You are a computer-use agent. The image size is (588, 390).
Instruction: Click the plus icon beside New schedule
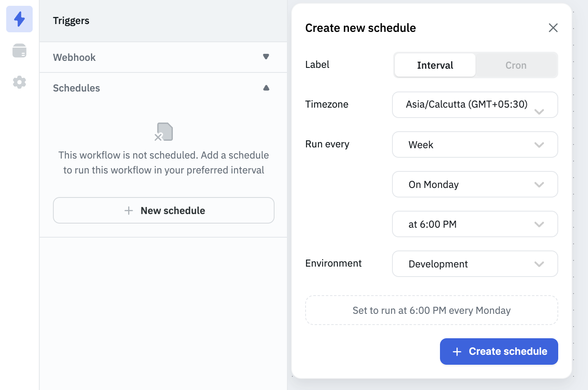[x=129, y=211]
